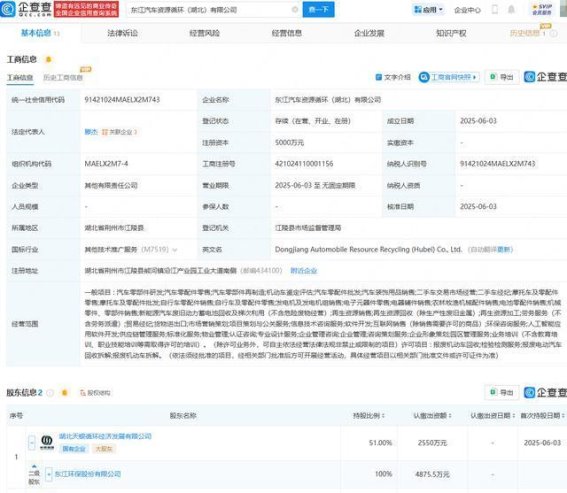Open the 企业中心 link in header
The width and height of the screenshot is (567, 493).
(467, 10)
